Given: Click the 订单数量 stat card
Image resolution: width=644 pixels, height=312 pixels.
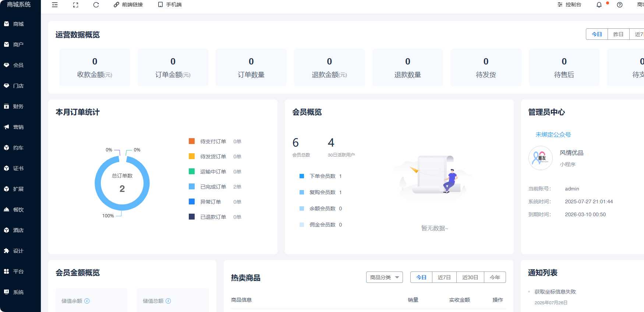Looking at the screenshot, I should click(x=251, y=67).
